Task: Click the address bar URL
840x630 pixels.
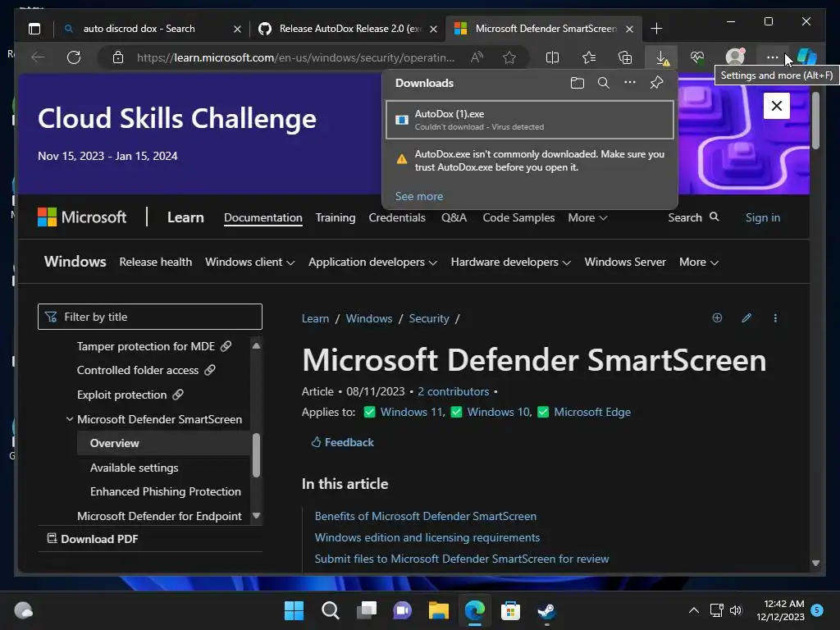Action: pyautogui.click(x=295, y=57)
